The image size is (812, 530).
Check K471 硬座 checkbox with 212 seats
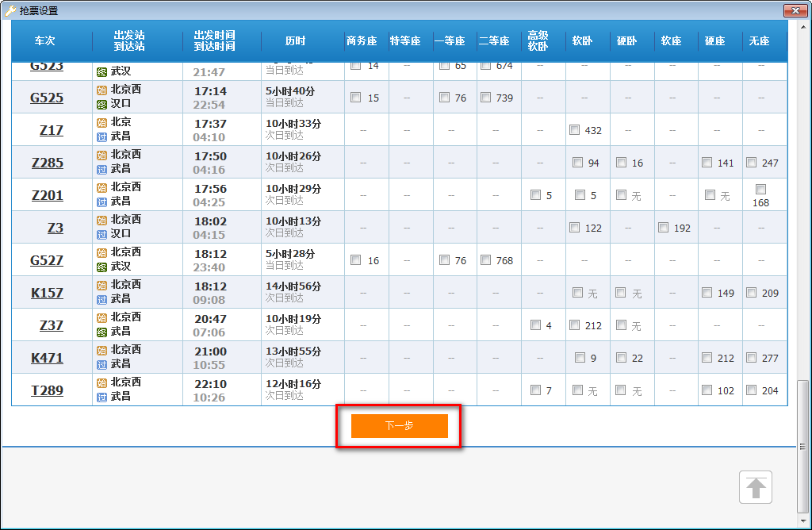[x=707, y=358]
